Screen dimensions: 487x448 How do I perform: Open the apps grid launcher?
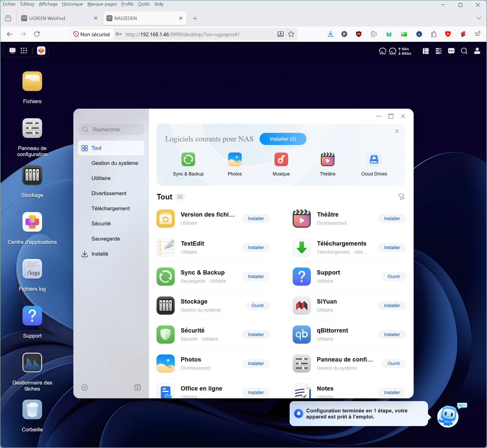[24, 51]
